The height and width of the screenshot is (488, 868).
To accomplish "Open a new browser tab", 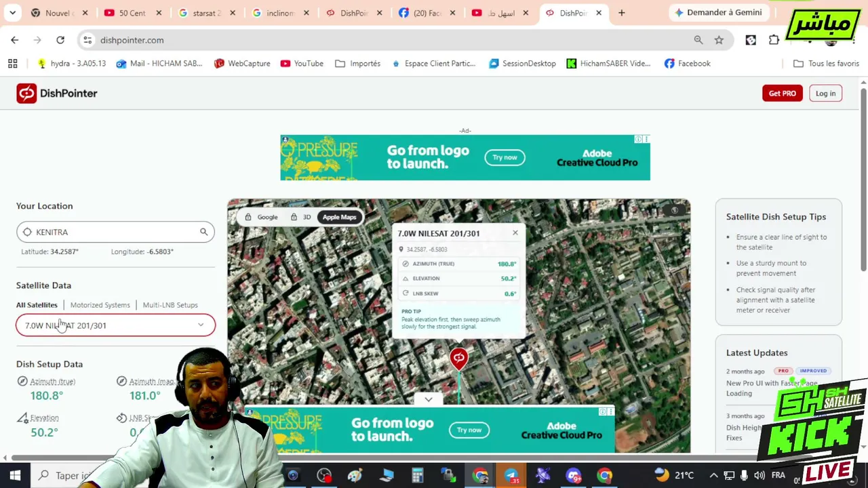I will pos(622,13).
